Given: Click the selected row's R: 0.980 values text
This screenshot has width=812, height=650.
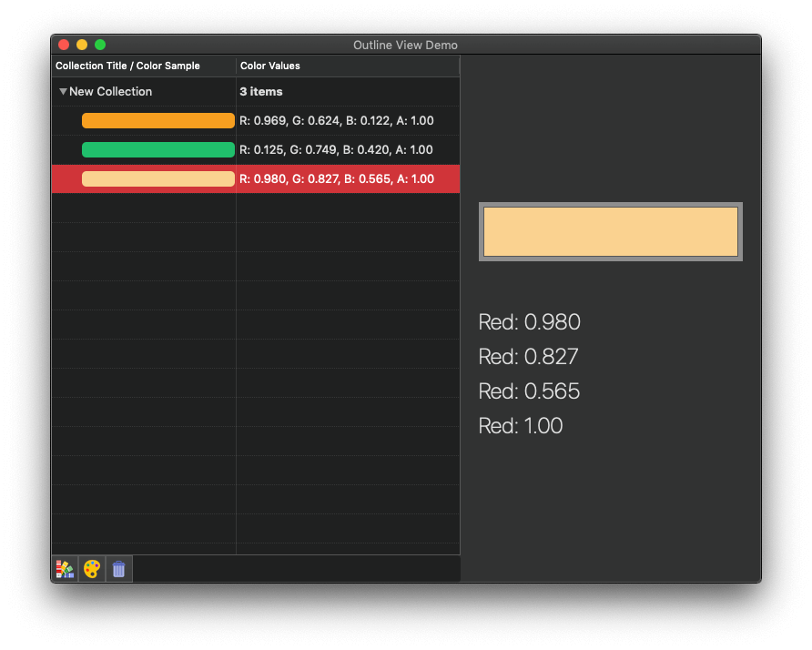Looking at the screenshot, I should (x=336, y=179).
